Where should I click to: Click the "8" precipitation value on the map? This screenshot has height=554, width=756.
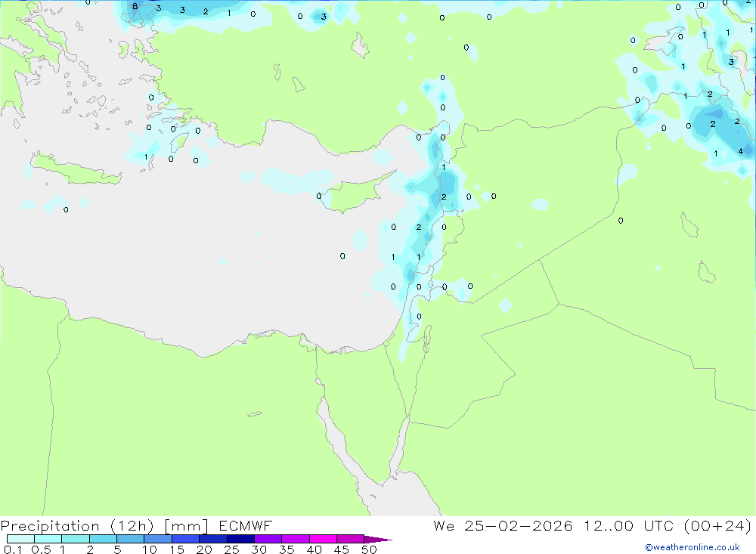click(x=135, y=6)
